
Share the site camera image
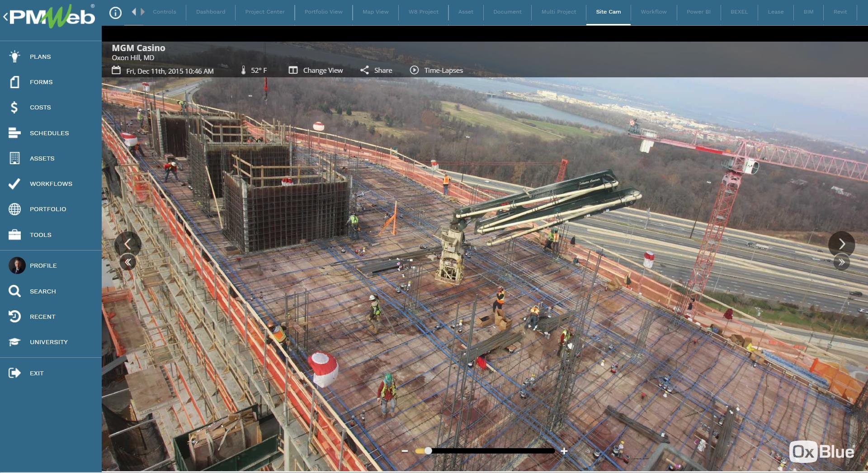pyautogui.click(x=376, y=71)
